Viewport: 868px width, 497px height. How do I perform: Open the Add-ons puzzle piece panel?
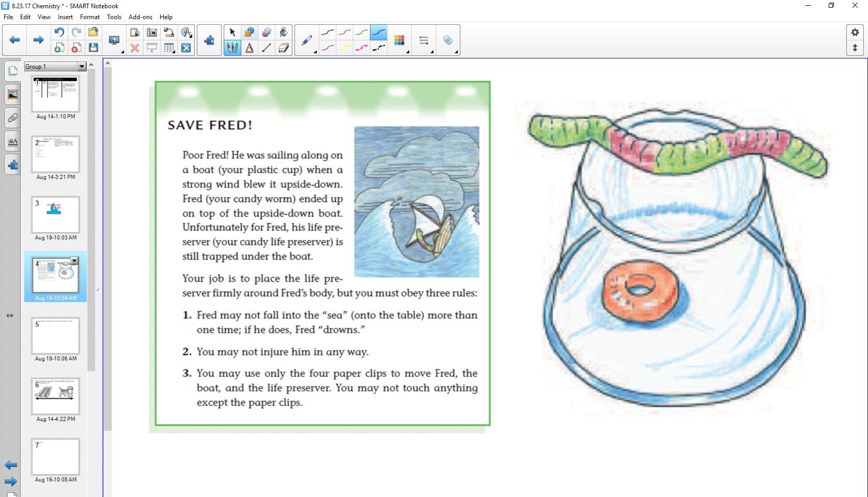tap(12, 164)
